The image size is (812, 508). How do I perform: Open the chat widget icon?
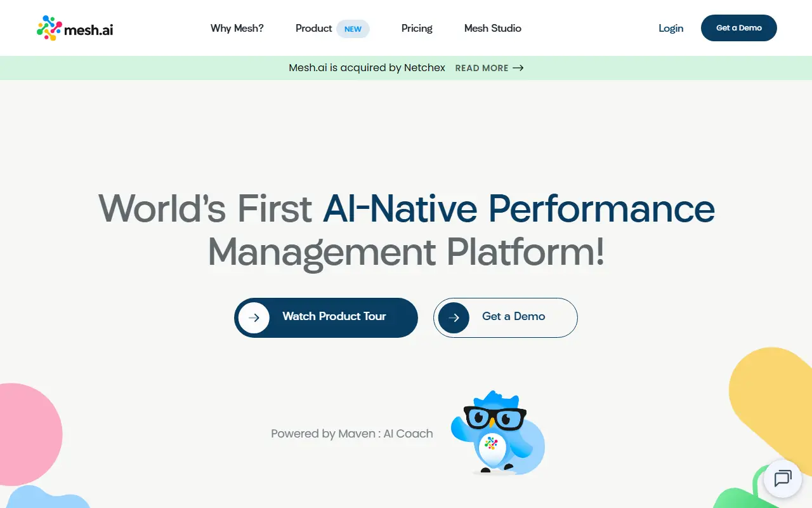782,478
